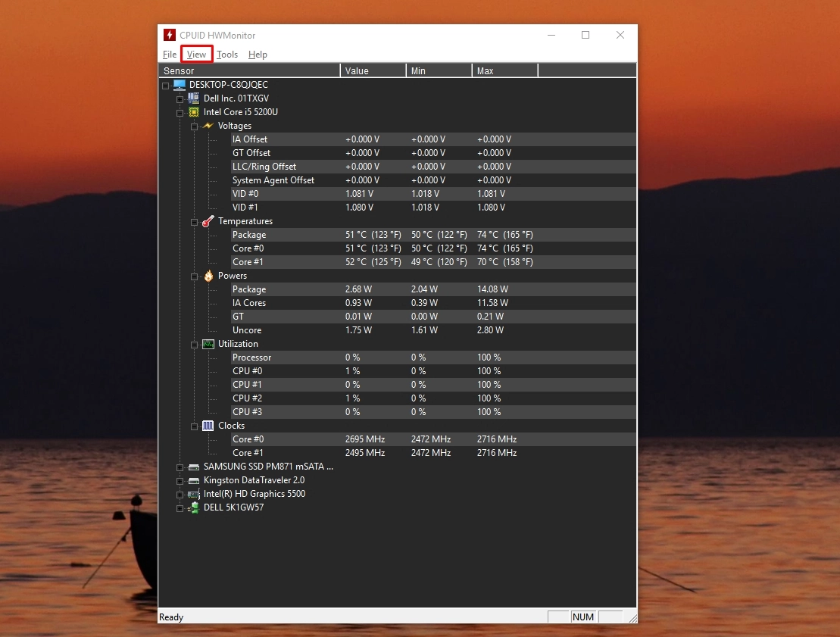
Task: Select the Processor utilization row
Action: click(x=433, y=358)
